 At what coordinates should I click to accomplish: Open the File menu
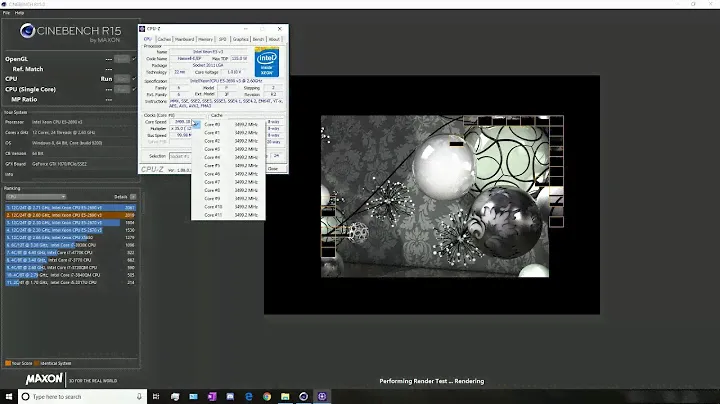[x=5, y=13]
